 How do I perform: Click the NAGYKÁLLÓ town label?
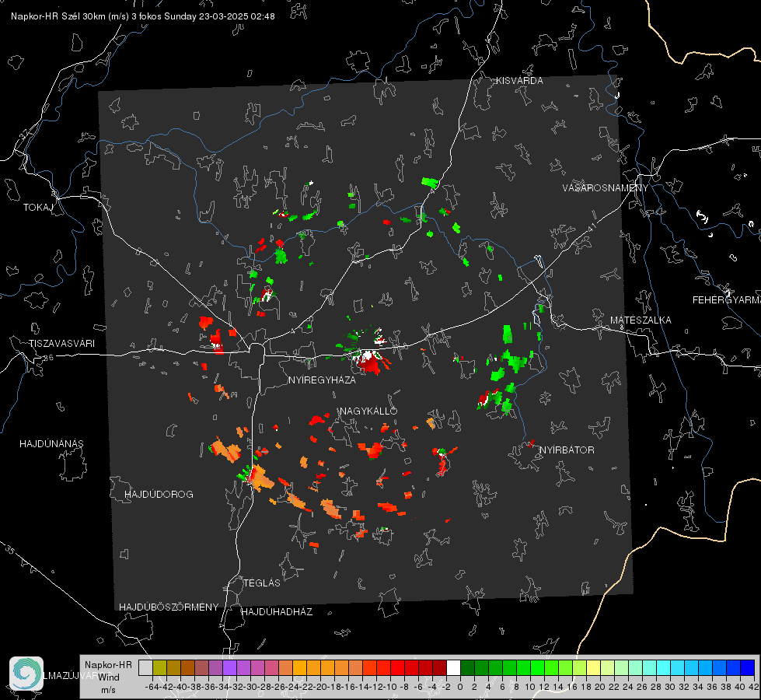point(368,411)
